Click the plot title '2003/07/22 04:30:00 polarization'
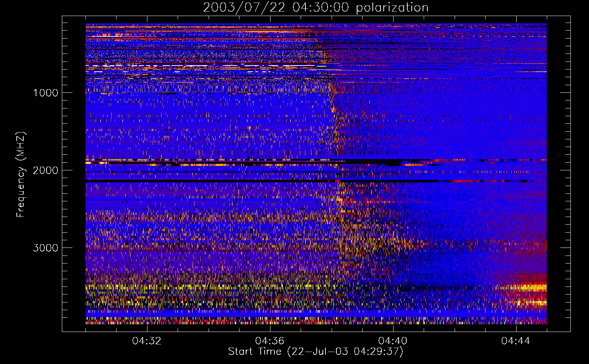The image size is (589, 364). click(x=316, y=8)
